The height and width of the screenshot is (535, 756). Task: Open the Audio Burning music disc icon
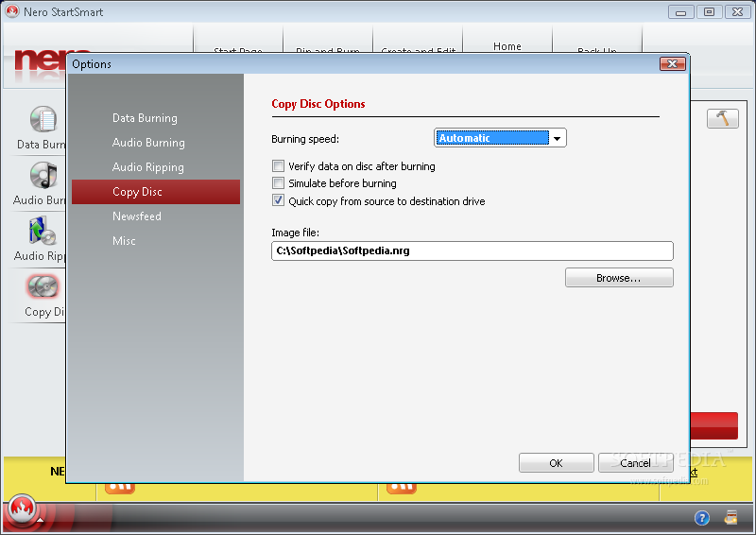pyautogui.click(x=43, y=175)
